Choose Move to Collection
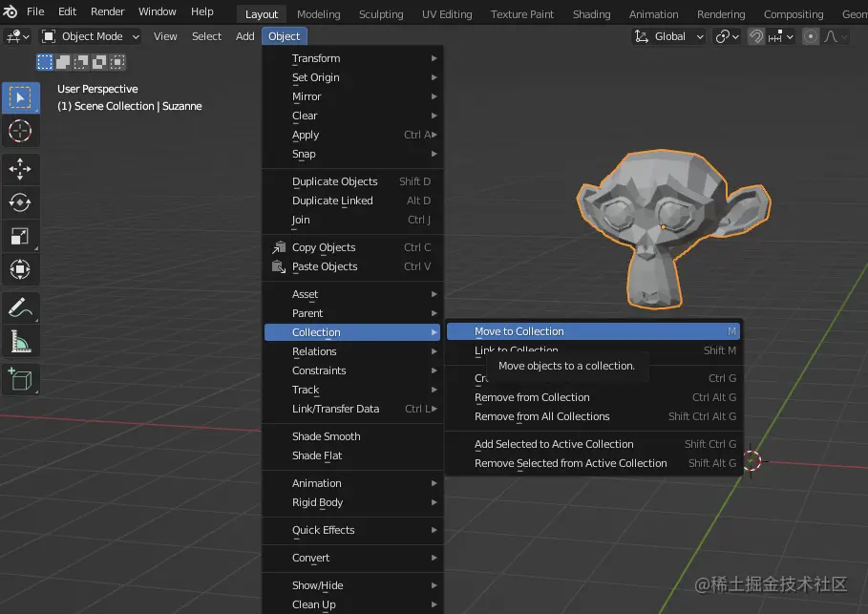 click(x=593, y=331)
